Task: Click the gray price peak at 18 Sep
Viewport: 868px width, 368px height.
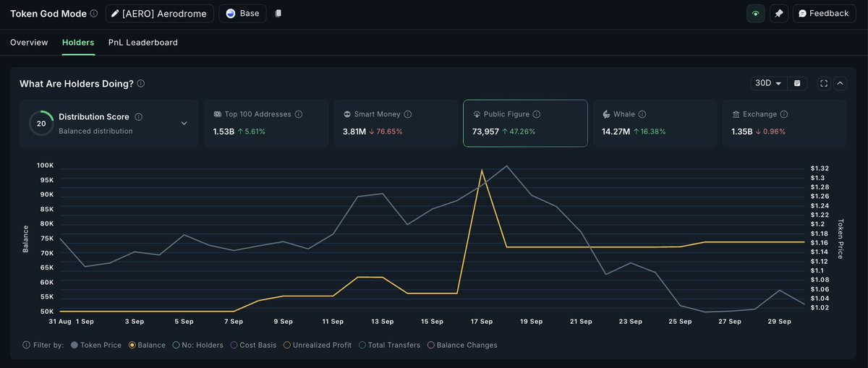Action: click(507, 166)
